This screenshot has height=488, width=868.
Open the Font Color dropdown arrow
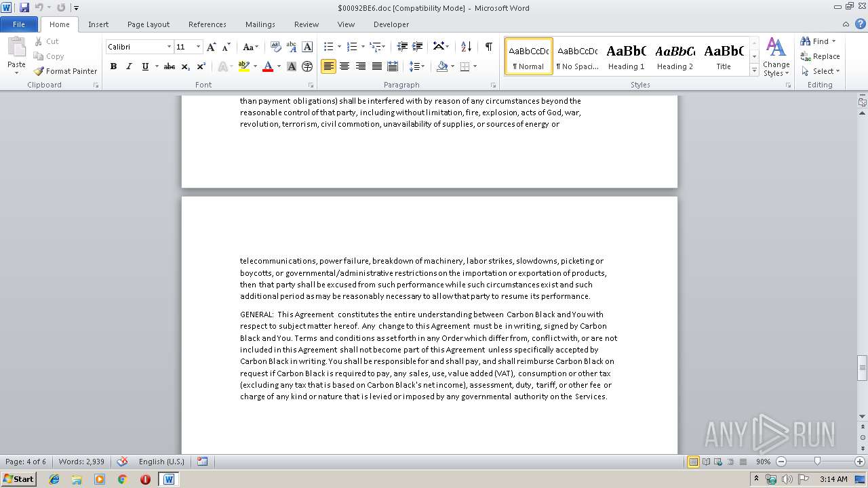coord(279,66)
